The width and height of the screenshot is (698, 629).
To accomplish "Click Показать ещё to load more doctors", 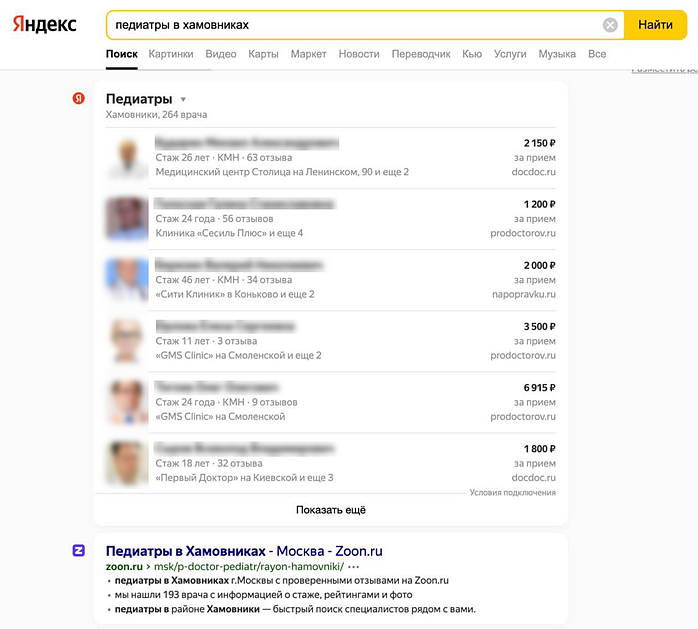I will tap(331, 510).
